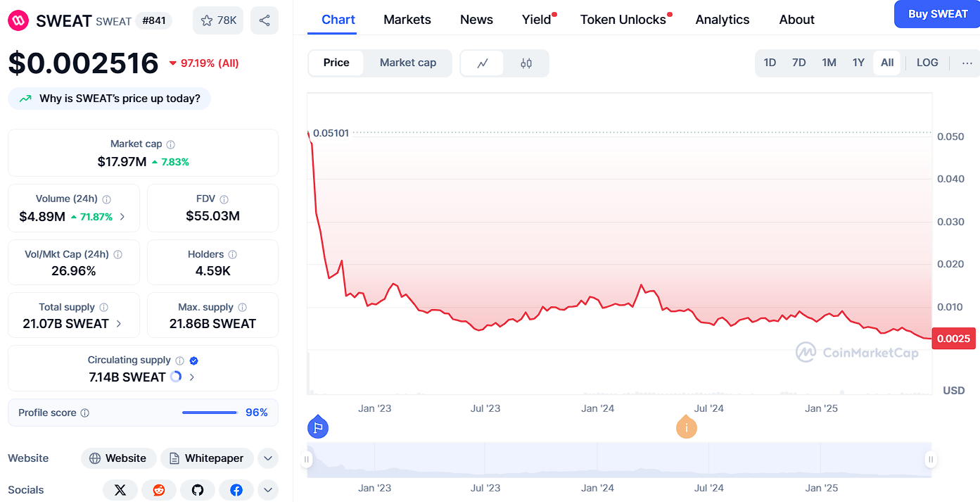Click the 26.96% Vol/Mkt Cap value

click(x=74, y=271)
